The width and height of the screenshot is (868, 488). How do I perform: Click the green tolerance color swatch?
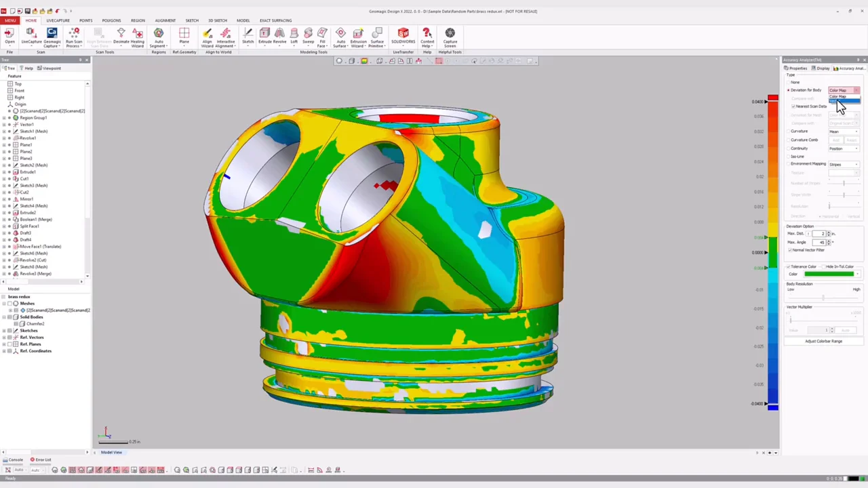829,274
